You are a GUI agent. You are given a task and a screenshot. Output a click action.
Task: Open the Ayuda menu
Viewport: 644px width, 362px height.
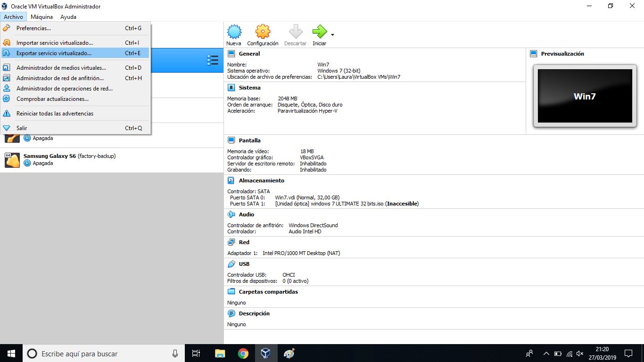(68, 17)
